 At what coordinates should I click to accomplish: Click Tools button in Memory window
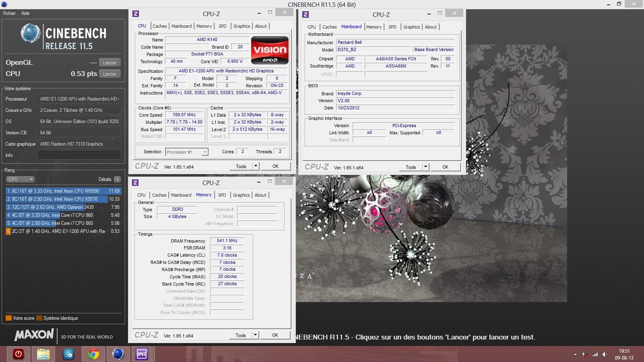click(x=241, y=335)
